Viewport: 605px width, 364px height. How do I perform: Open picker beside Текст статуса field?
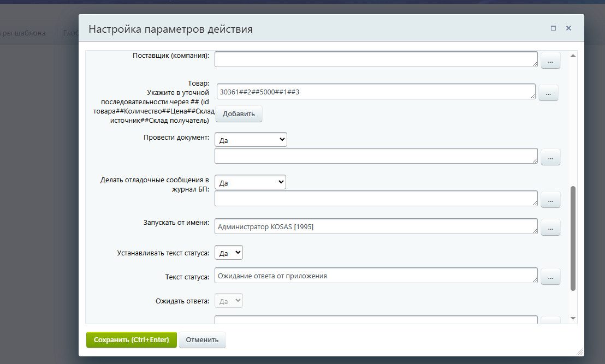pos(550,277)
